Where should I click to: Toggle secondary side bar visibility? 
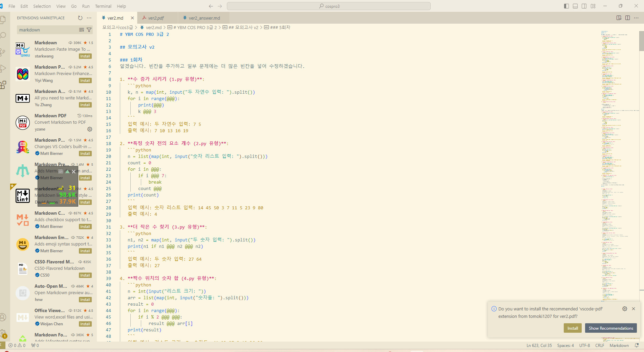click(x=584, y=6)
